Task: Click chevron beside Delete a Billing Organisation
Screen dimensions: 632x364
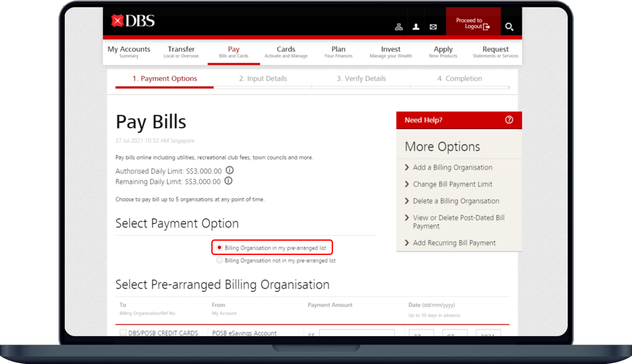Action: click(x=407, y=201)
